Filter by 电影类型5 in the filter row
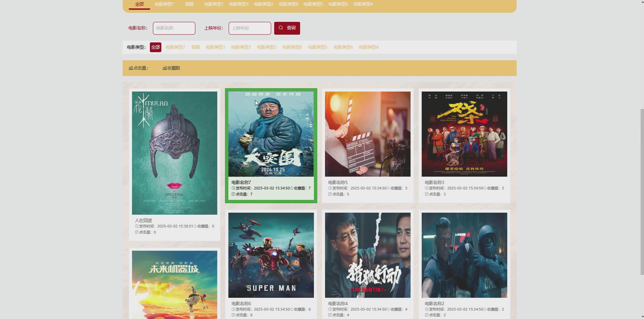 point(318,47)
